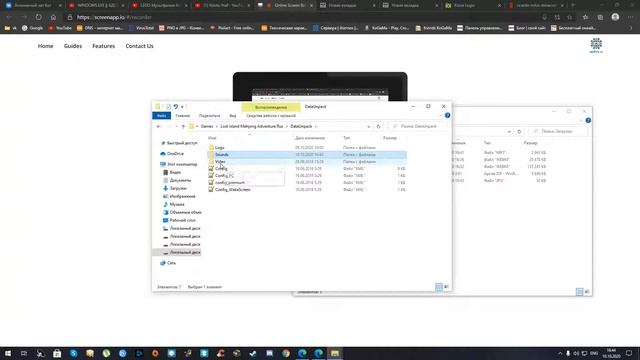Open Task View on the taskbar
The width and height of the screenshot is (640, 360).
tap(24, 353)
